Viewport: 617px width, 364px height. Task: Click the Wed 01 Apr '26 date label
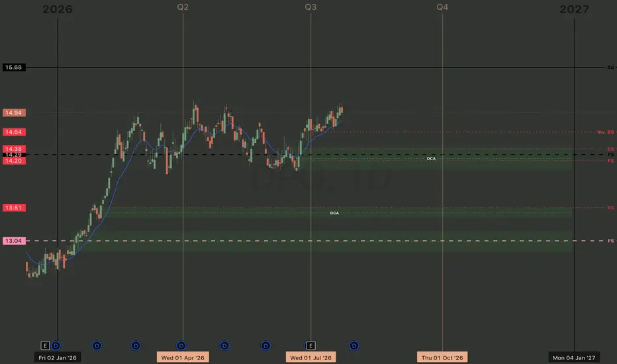tap(183, 357)
